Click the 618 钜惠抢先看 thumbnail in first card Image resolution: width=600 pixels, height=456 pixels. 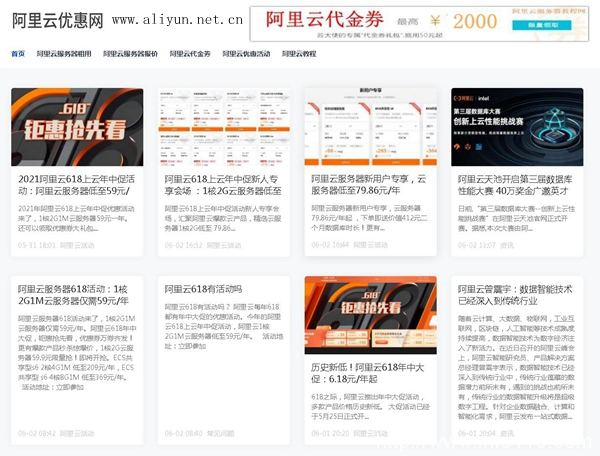(77, 127)
